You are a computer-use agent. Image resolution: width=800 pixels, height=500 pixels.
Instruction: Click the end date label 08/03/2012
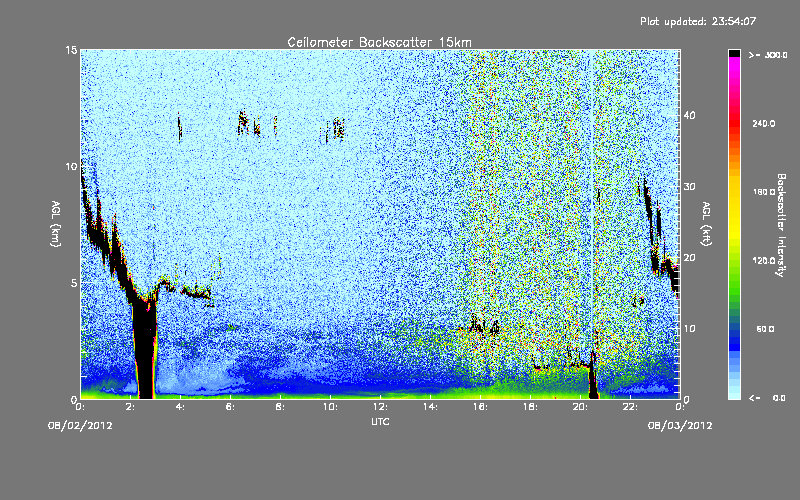click(680, 426)
